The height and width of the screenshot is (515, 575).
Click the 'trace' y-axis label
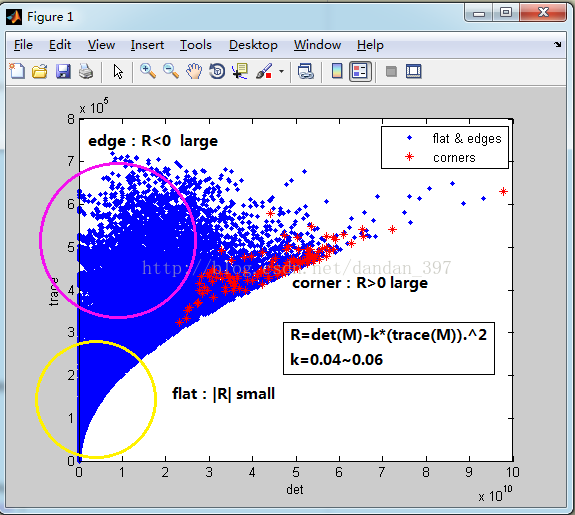54,292
